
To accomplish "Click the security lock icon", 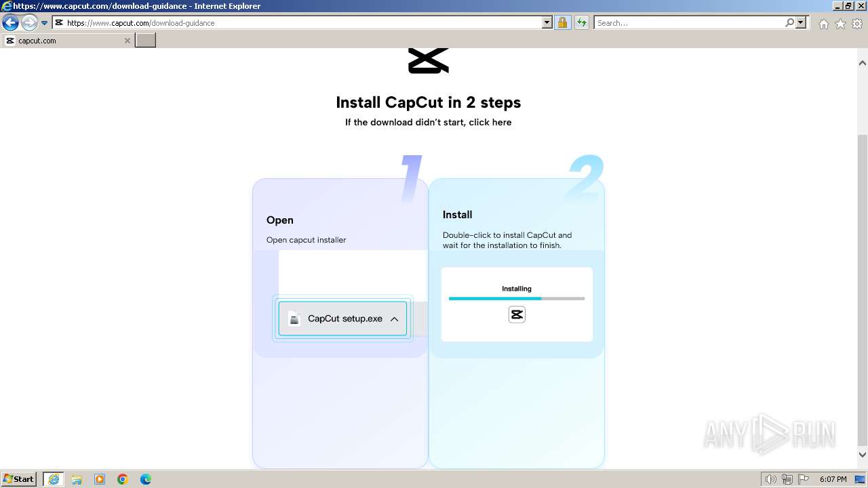I will coord(562,23).
